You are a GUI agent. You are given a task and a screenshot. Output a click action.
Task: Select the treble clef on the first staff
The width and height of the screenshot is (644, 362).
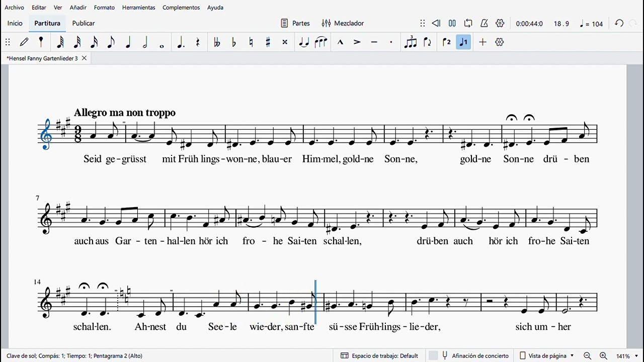click(47, 134)
